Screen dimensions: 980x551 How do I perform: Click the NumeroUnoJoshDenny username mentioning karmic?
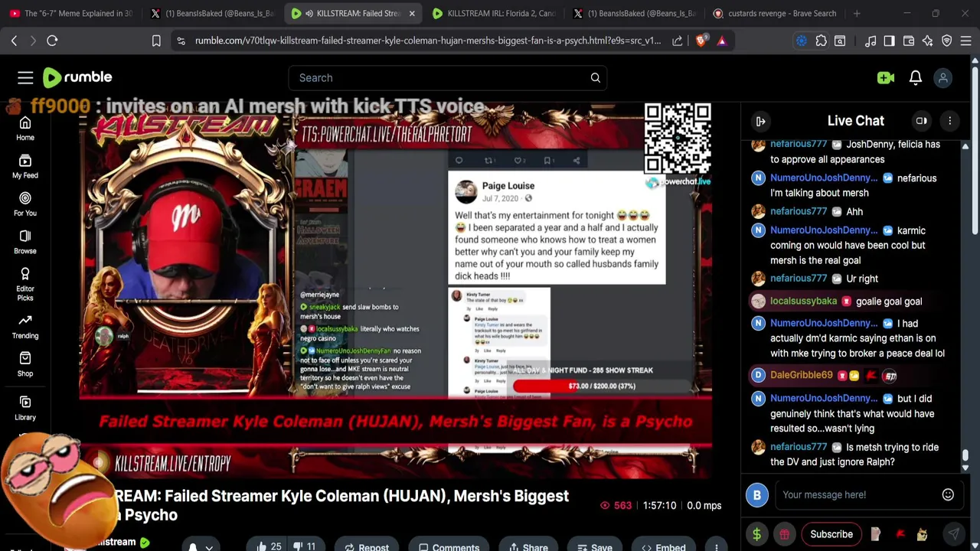[x=824, y=230]
